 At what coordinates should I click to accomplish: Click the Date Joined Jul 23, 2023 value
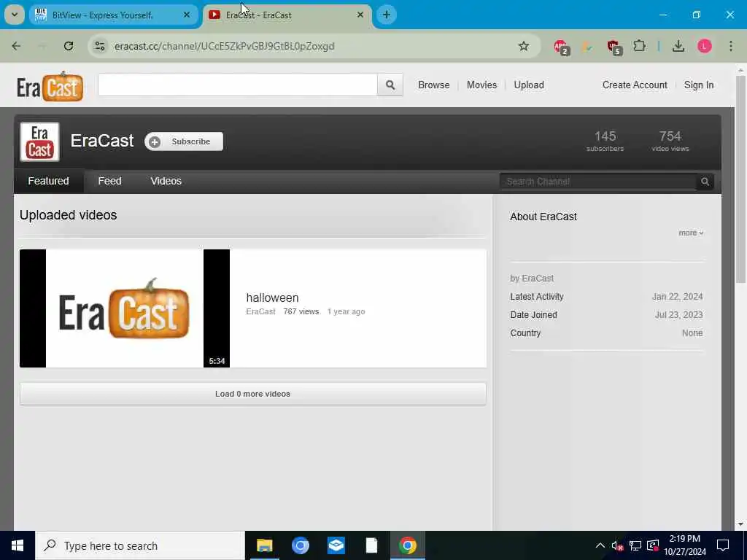click(679, 315)
